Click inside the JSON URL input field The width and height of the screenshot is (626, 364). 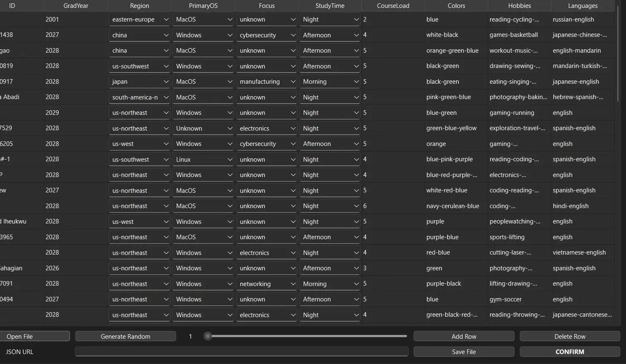point(241,351)
